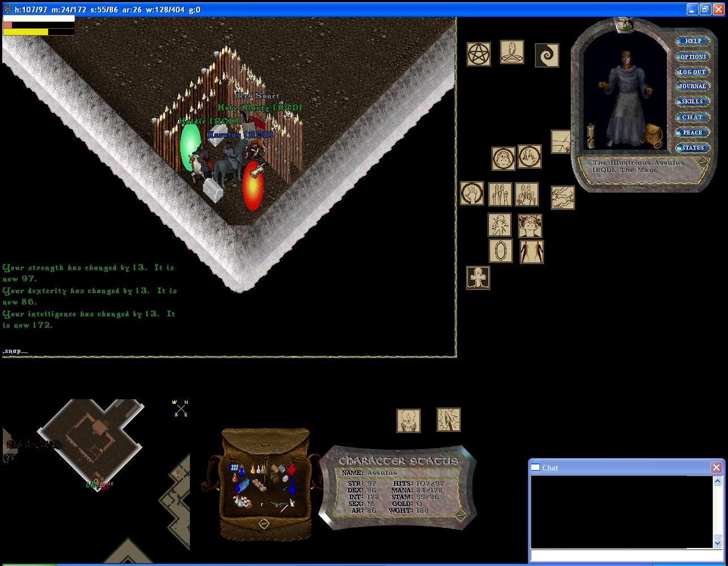
Task: Cast the two standing figures spell icon
Action: (531, 252)
